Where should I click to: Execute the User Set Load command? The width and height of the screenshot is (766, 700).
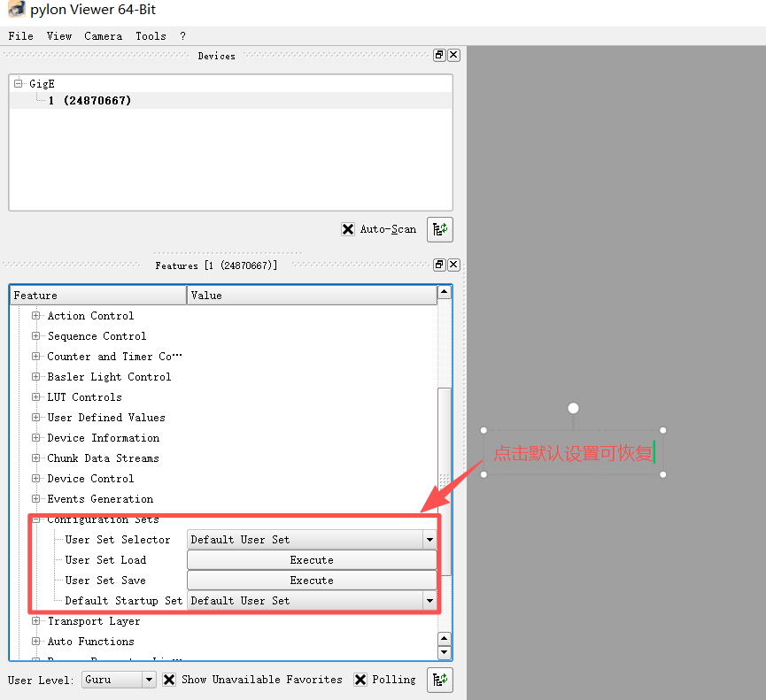(x=311, y=559)
